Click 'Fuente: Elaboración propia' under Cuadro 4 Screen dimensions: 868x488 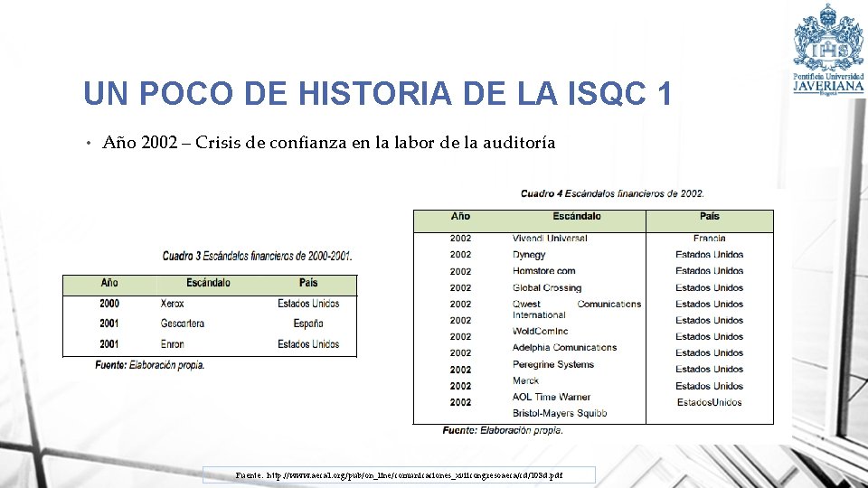click(x=503, y=430)
